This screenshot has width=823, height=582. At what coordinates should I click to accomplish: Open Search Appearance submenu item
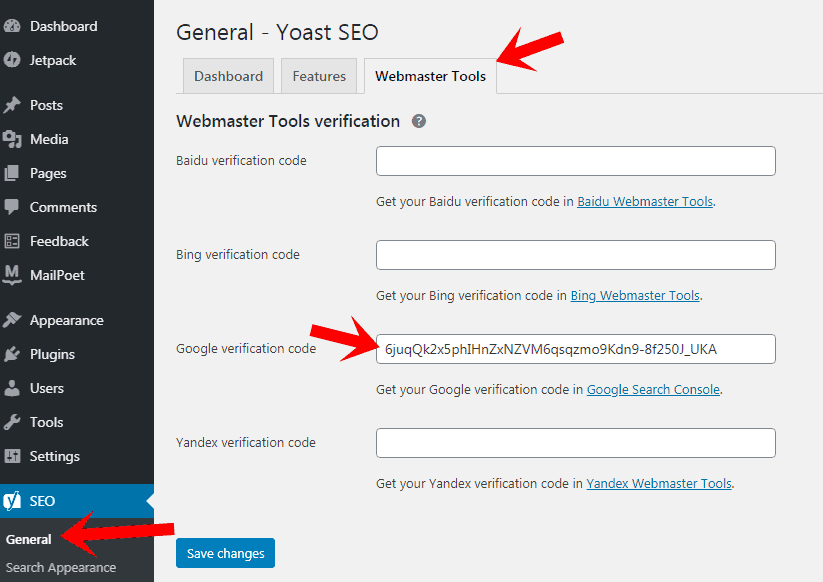coord(61,568)
